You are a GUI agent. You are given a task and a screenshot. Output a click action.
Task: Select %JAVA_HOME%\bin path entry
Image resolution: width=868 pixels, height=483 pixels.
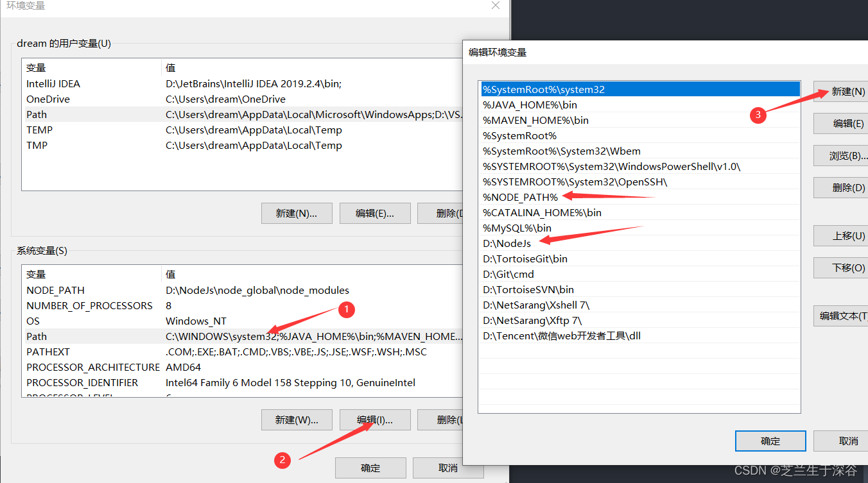tap(640, 105)
